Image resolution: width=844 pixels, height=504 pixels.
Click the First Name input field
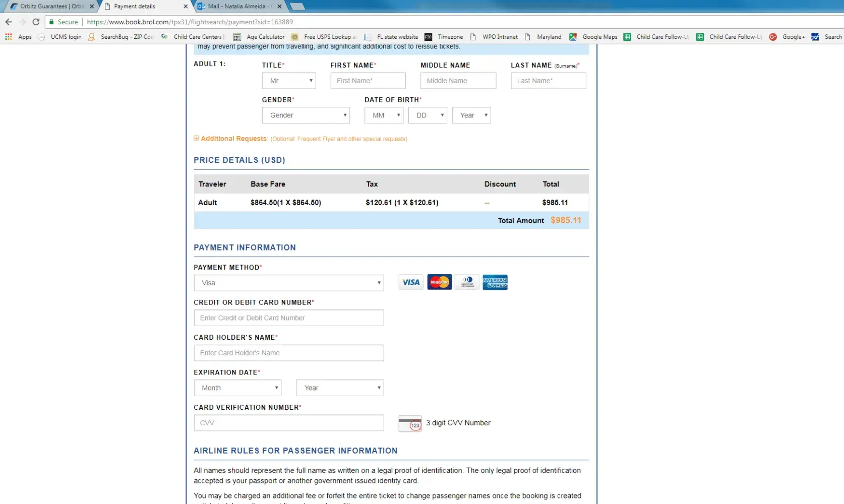click(x=368, y=81)
